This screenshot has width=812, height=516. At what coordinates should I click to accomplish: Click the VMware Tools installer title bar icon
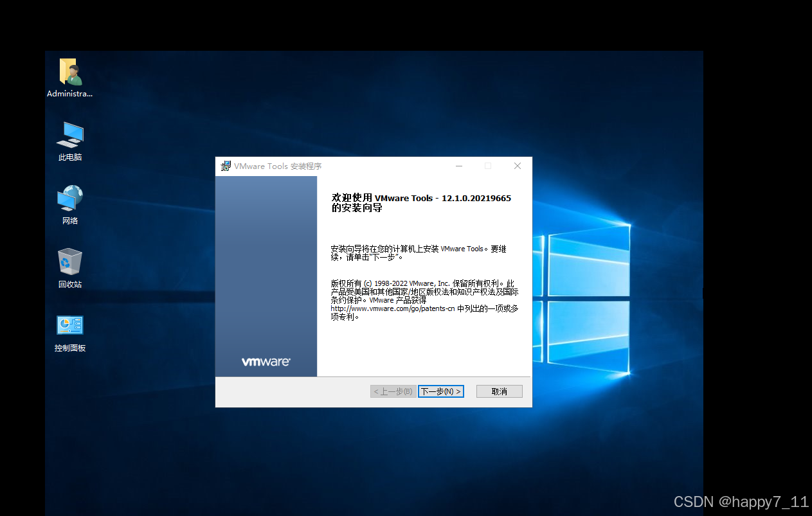click(x=226, y=166)
